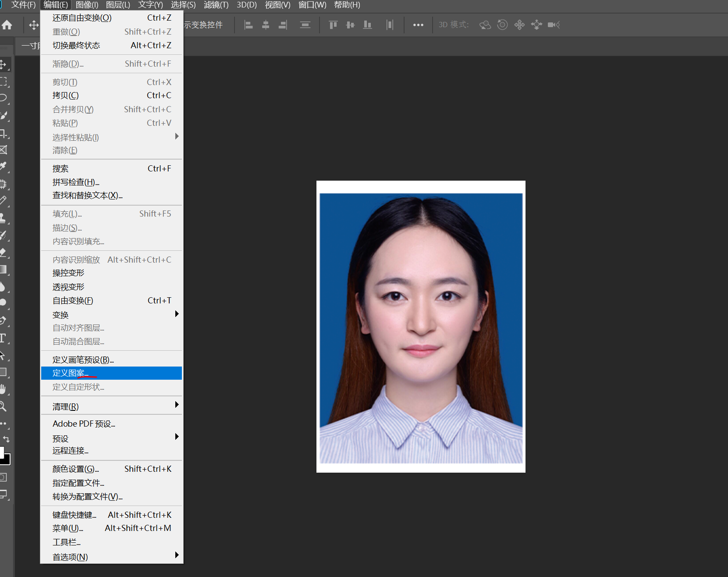Select the Eyedropper tool
The width and height of the screenshot is (728, 577).
coord(4,167)
